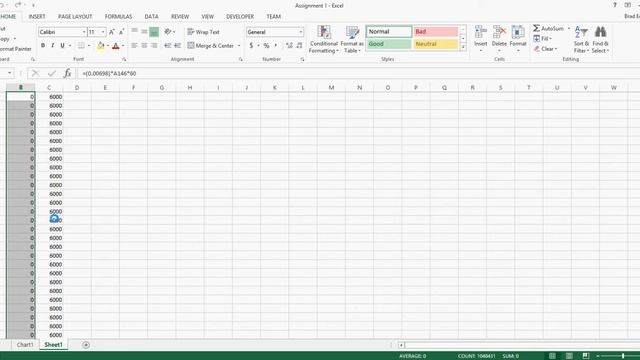Apply the Neutral cell style

coord(436,44)
